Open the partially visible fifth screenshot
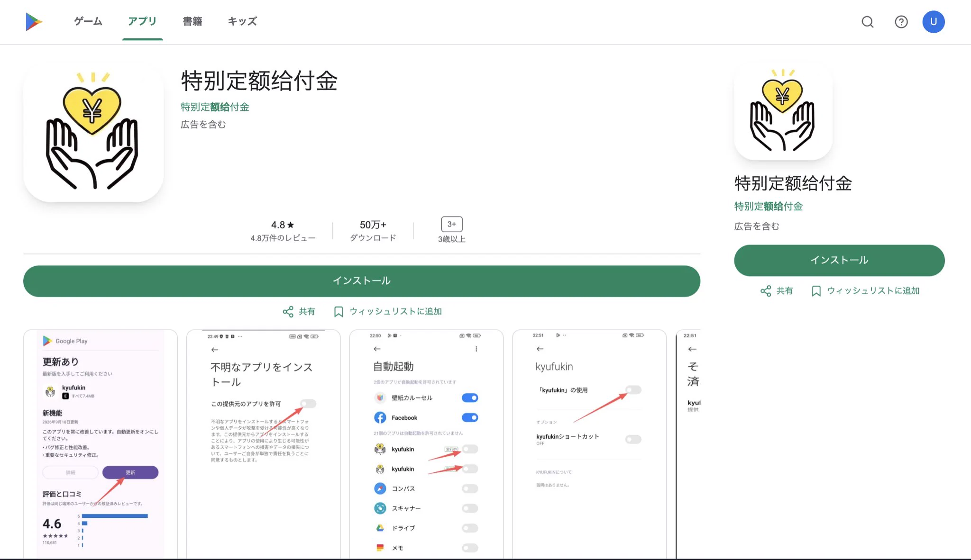 pyautogui.click(x=688, y=444)
